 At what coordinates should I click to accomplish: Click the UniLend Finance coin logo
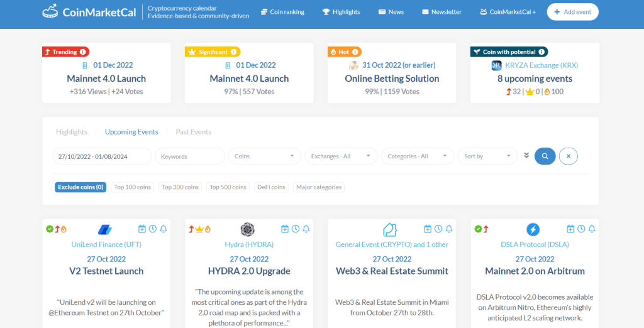[105, 229]
